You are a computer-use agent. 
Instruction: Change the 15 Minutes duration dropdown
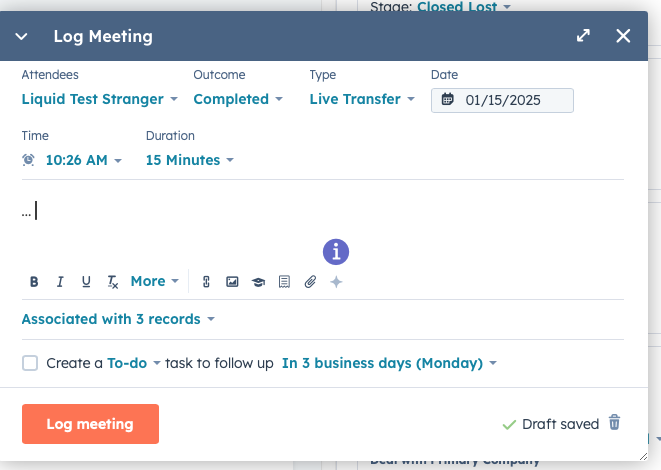(x=189, y=160)
